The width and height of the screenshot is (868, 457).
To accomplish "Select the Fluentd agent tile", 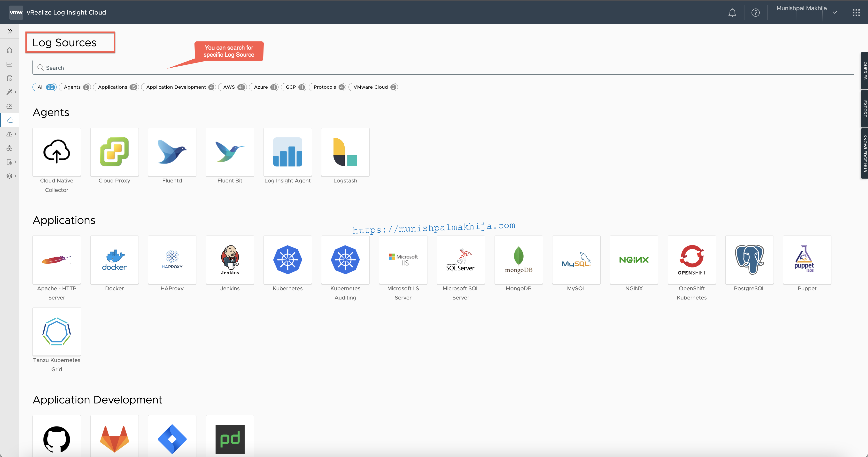I will point(172,152).
